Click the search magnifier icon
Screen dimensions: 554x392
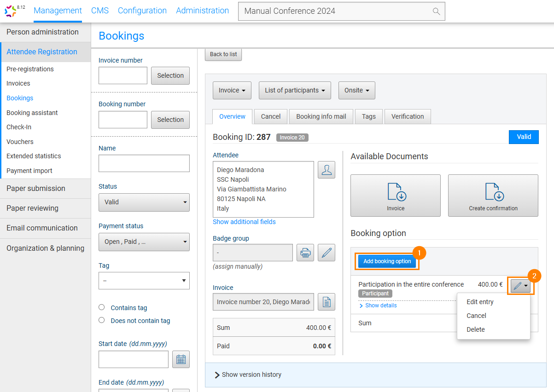(436, 12)
